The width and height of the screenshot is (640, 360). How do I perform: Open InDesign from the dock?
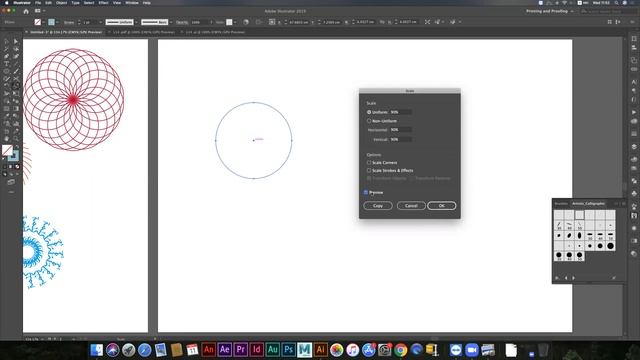[x=256, y=350]
